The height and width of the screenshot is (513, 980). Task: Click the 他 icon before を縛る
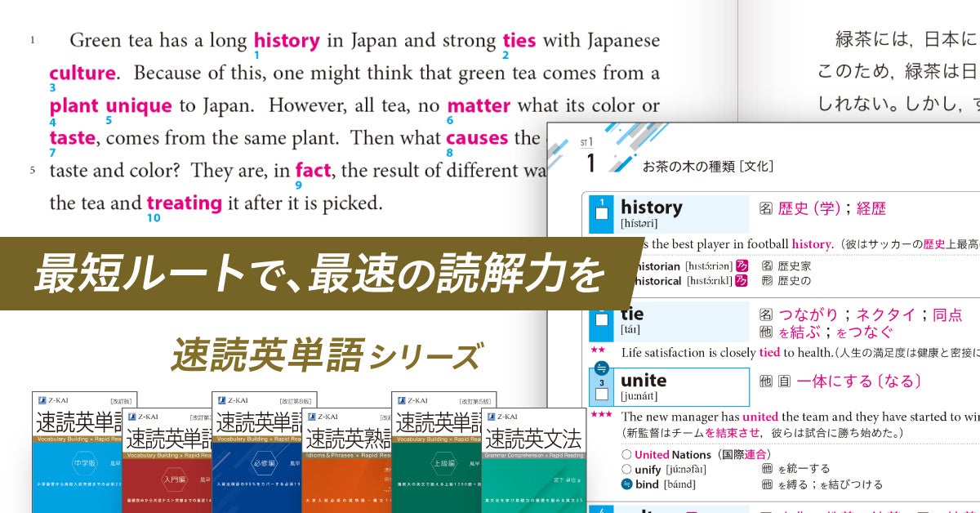click(767, 484)
